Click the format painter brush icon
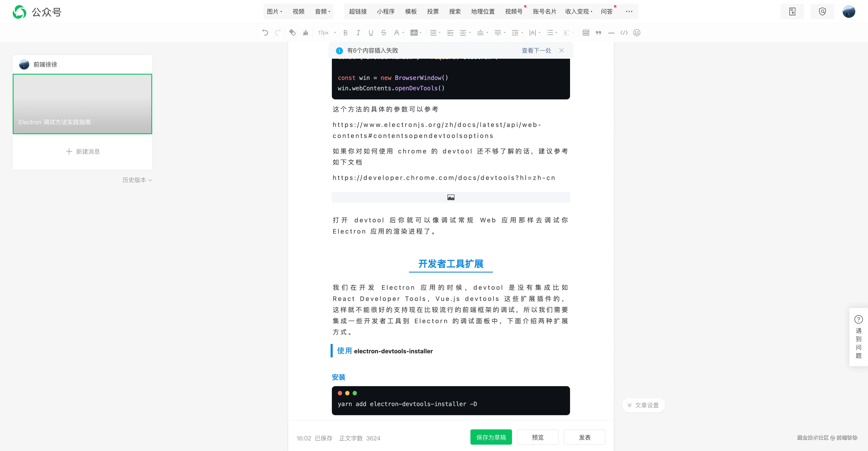 (305, 33)
